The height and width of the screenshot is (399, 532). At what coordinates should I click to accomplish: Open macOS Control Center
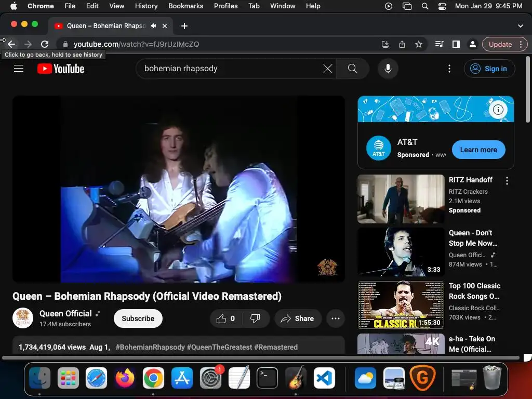click(442, 6)
